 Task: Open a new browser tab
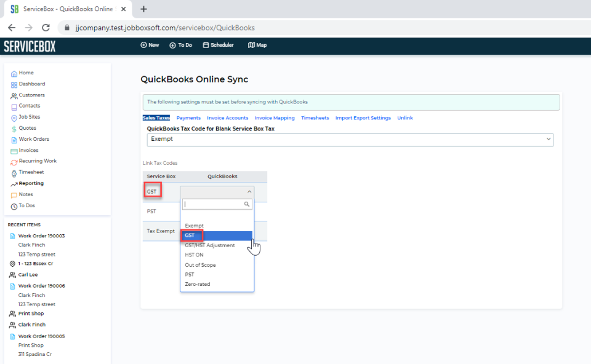coord(143,9)
